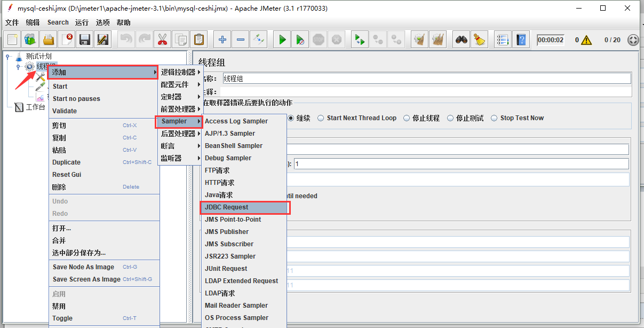Expand the 定时器 submenu
The image size is (644, 328).
[180, 97]
